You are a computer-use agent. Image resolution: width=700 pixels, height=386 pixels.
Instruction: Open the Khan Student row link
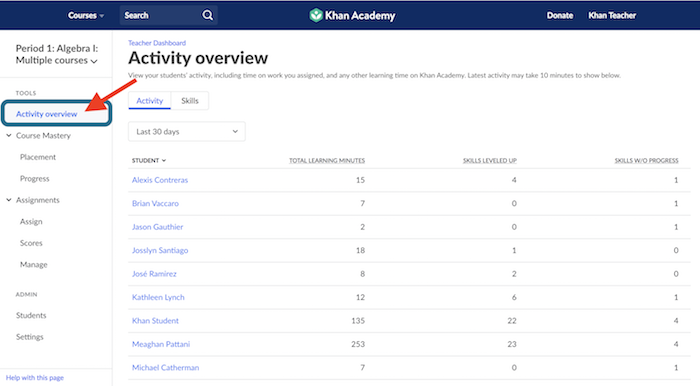[155, 320]
